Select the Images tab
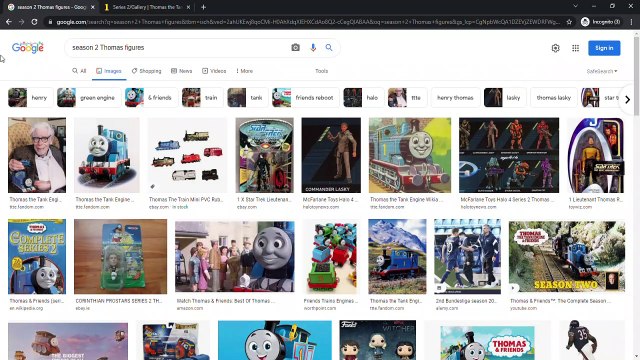The width and height of the screenshot is (640, 360). [x=109, y=71]
